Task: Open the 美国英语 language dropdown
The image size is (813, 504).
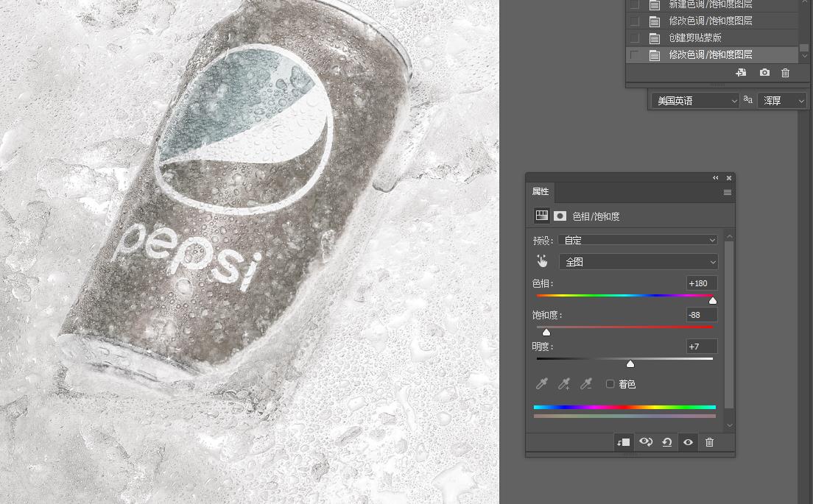Action: 696,101
